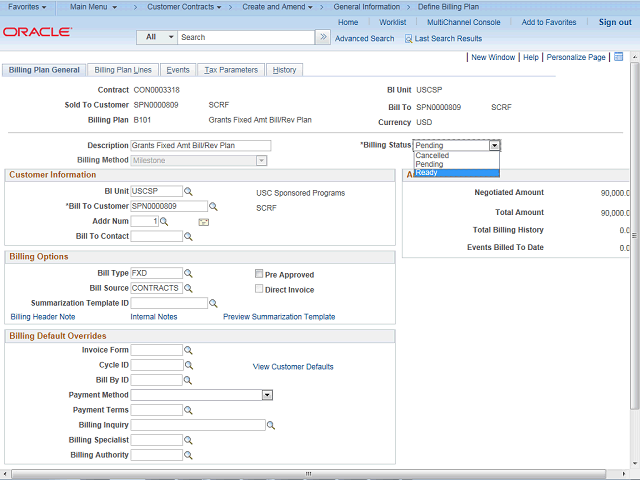Tick the Direct Invoice checkbox
This screenshot has width=640, height=480.
[x=259, y=289]
